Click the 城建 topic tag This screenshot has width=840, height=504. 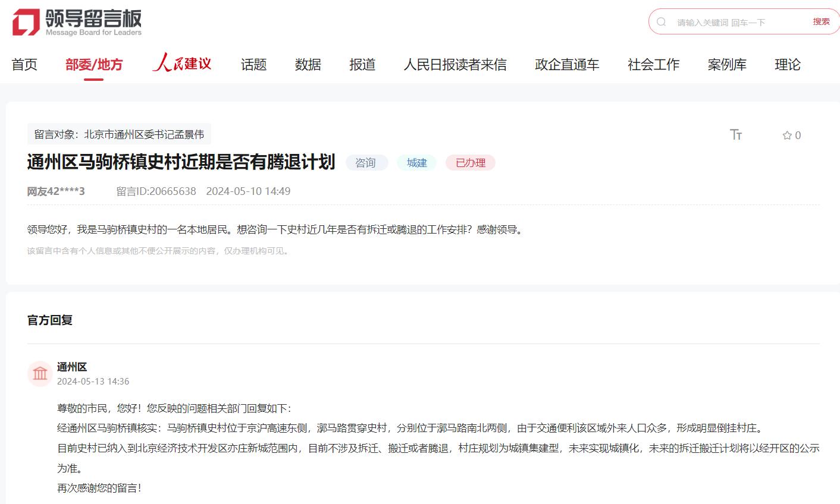(x=416, y=163)
